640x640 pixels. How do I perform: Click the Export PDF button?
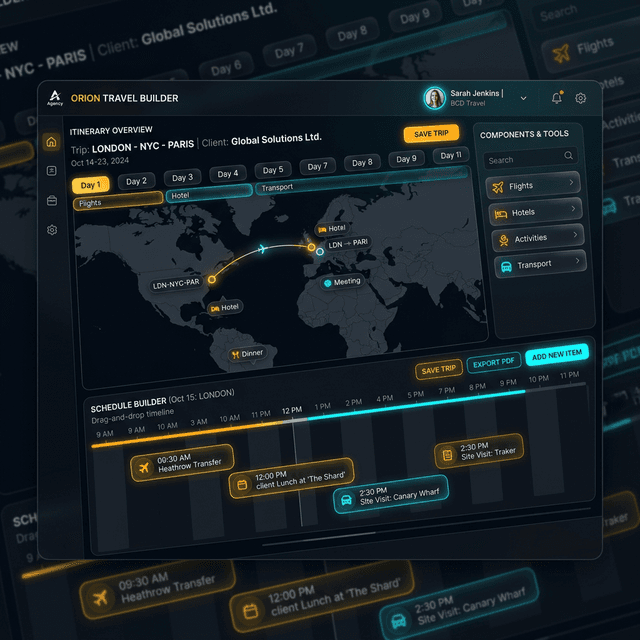[493, 362]
